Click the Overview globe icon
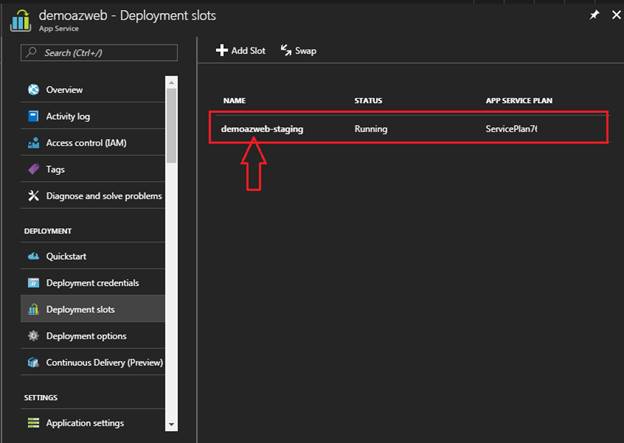624x443 pixels. click(33, 90)
